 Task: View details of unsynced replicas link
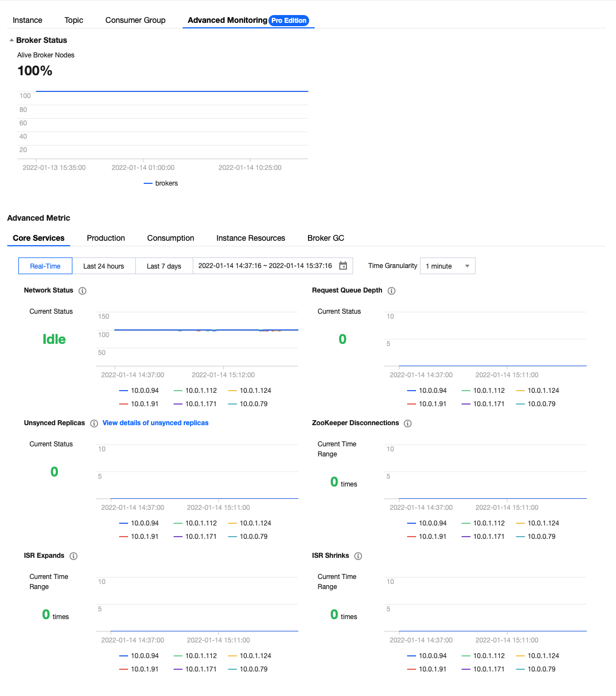[x=155, y=423]
